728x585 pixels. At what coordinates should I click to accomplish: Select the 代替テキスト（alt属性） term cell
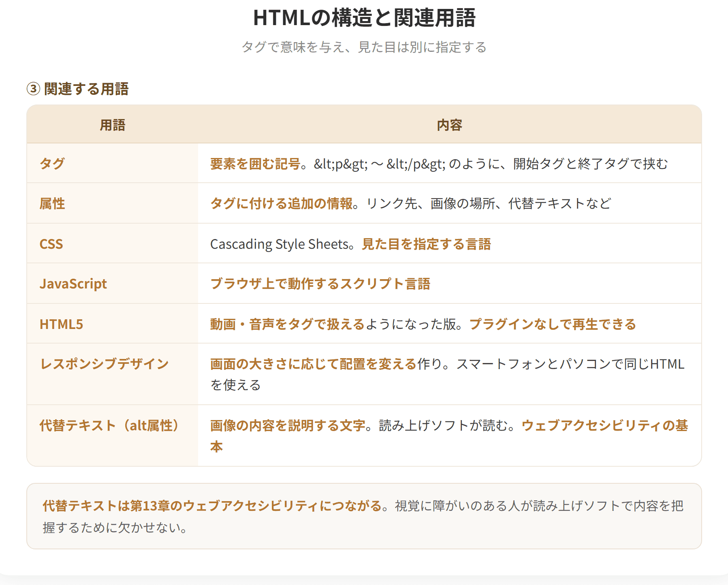tap(113, 436)
